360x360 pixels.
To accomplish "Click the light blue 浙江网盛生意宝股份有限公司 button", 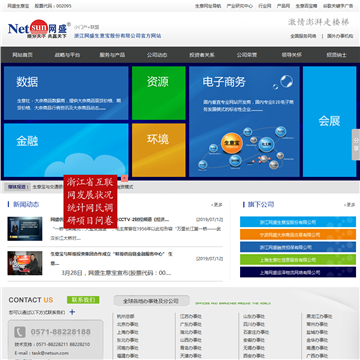I will pyautogui.click(x=298, y=222).
